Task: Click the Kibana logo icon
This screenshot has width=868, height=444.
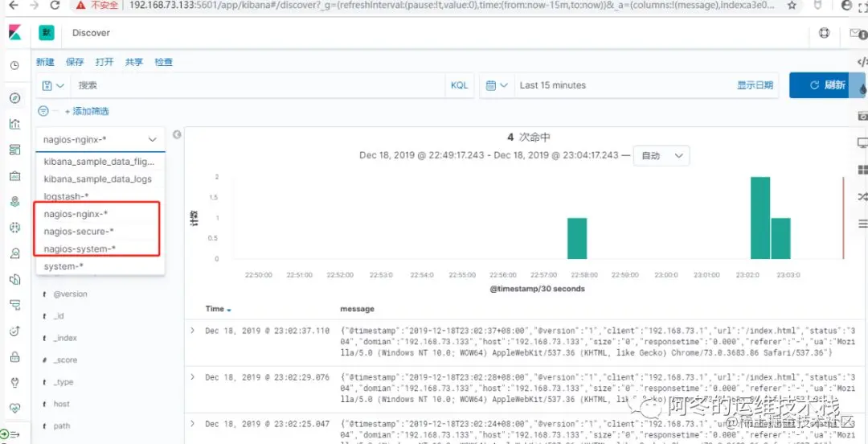Action: point(15,33)
